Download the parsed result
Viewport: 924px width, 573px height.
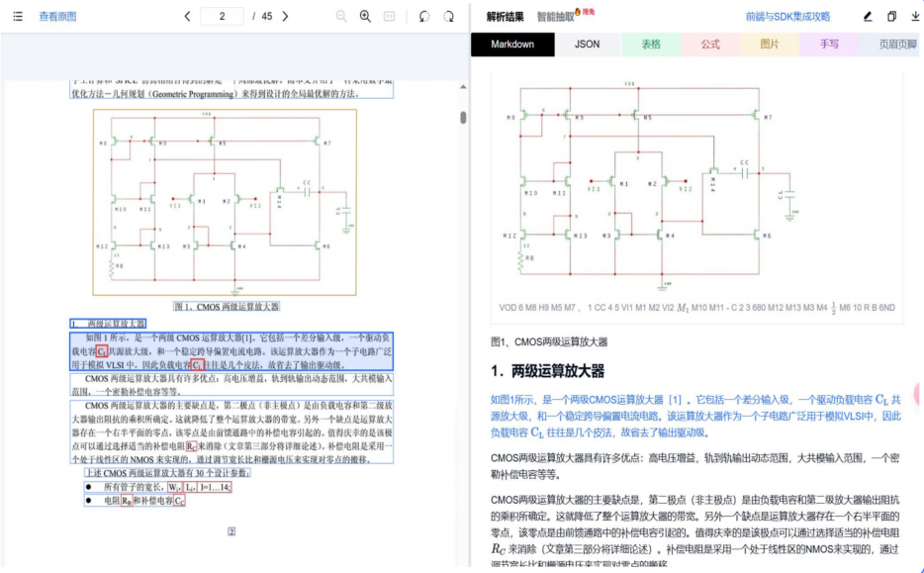[x=915, y=17]
